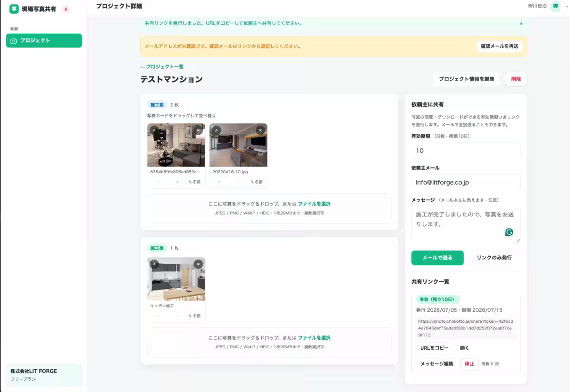Click ファイルを選択 in the 施工前 section
Image resolution: width=570 pixels, height=392 pixels.
click(314, 204)
